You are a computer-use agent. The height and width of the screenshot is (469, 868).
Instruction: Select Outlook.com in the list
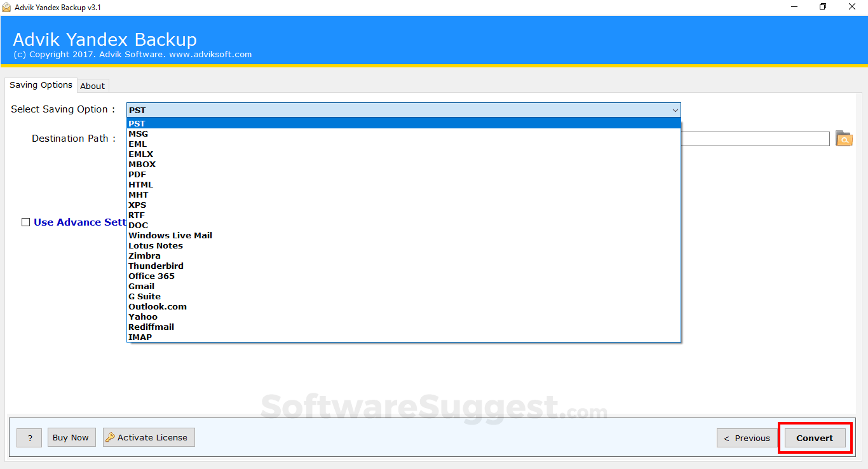coord(403,306)
